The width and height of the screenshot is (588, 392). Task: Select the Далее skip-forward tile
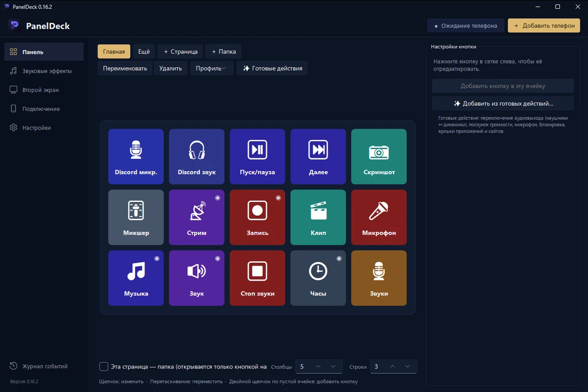pyautogui.click(x=318, y=156)
